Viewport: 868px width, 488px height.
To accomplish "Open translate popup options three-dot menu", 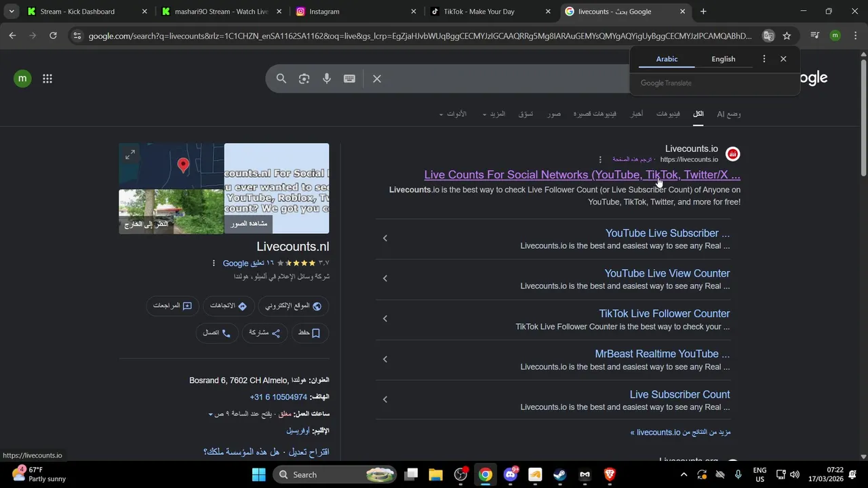I will pos(764,59).
